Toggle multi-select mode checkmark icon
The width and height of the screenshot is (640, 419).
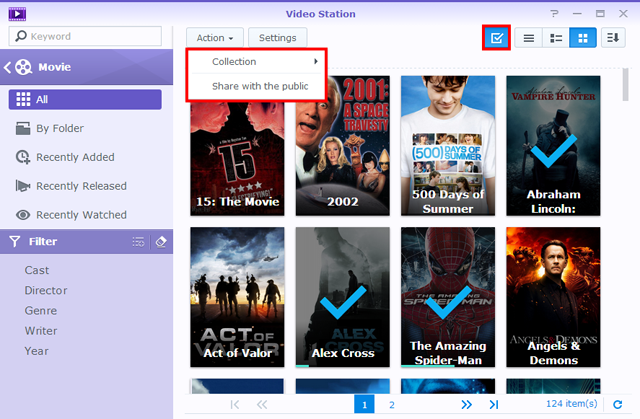click(x=496, y=38)
